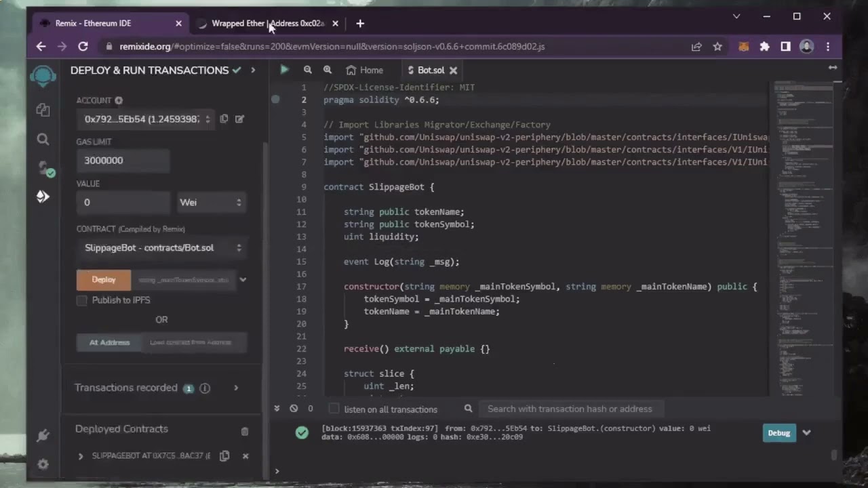The width and height of the screenshot is (868, 488).
Task: Close the Wrapped Ether browser tab
Action: pos(335,23)
